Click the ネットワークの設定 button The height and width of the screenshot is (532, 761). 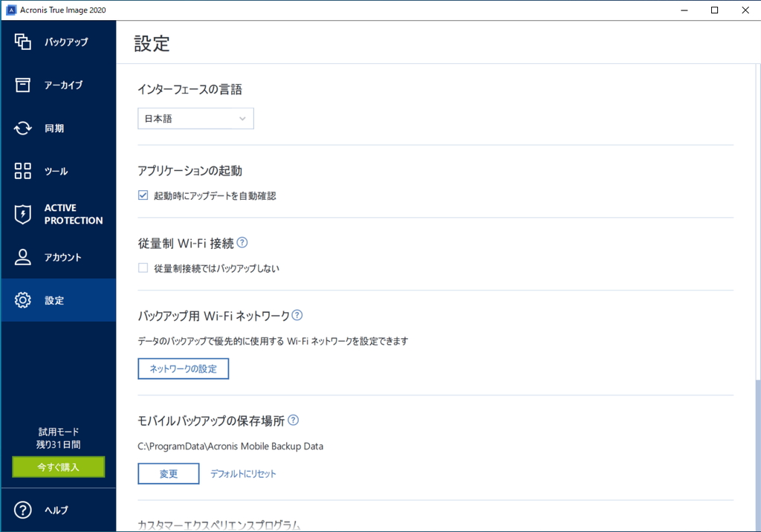tap(183, 369)
